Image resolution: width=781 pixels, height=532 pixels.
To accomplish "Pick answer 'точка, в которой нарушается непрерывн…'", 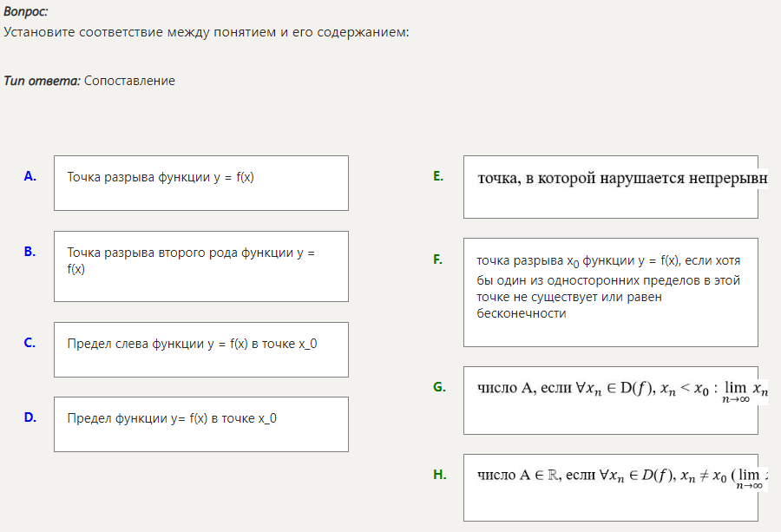I will [610, 186].
